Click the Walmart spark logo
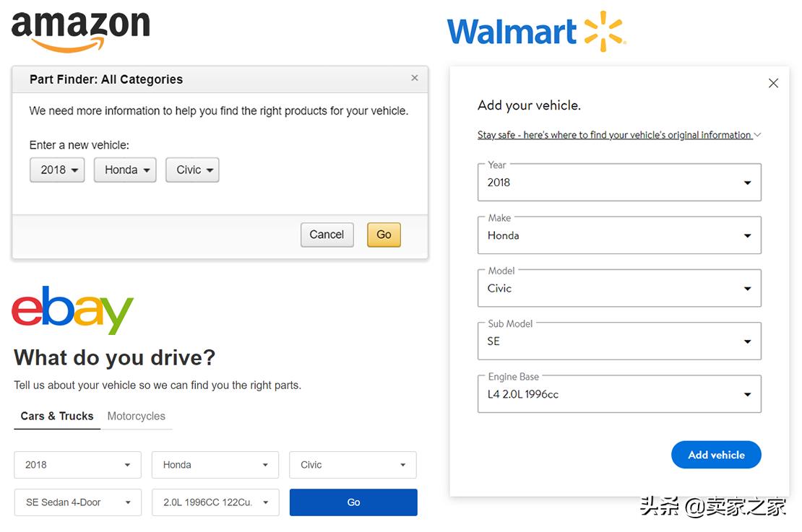This screenshot has width=802, height=532. pyautogui.click(x=603, y=32)
